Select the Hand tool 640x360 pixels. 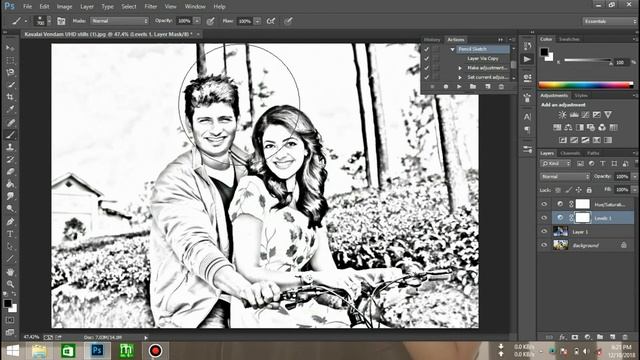coord(10,271)
